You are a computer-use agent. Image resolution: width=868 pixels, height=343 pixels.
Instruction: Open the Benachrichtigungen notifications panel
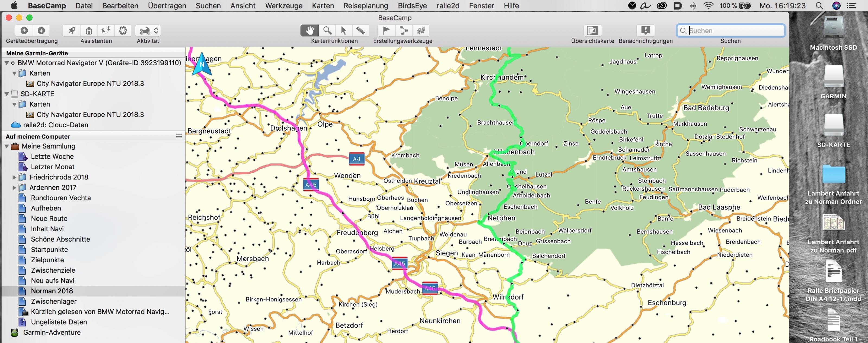tap(645, 30)
